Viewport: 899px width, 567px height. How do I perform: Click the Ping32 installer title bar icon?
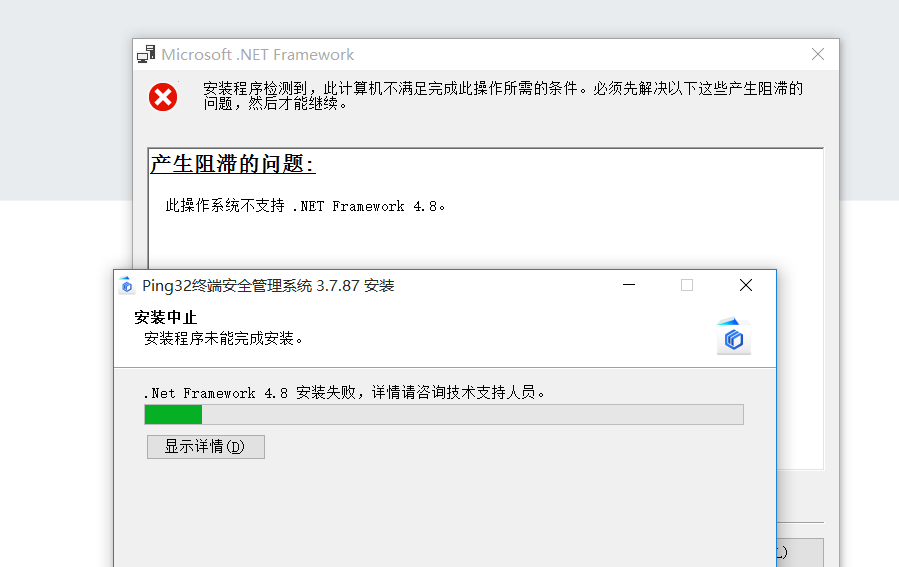coord(127,285)
